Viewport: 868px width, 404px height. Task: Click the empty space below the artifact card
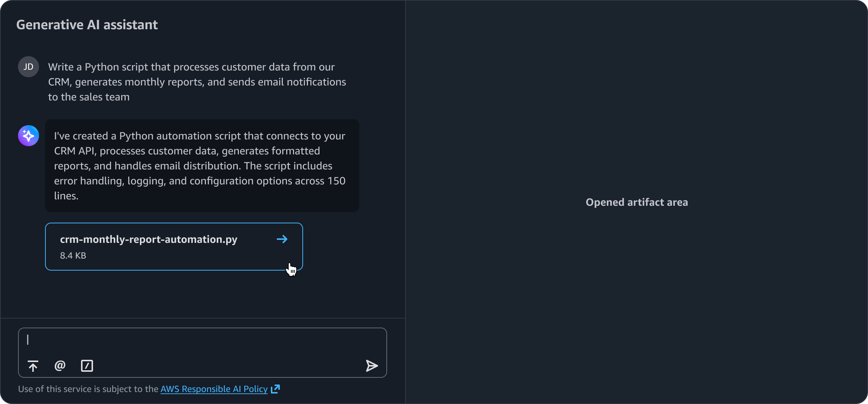click(203, 294)
